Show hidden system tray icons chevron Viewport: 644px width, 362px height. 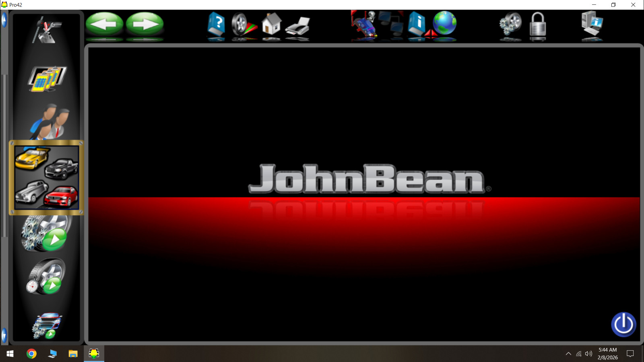tap(568, 354)
